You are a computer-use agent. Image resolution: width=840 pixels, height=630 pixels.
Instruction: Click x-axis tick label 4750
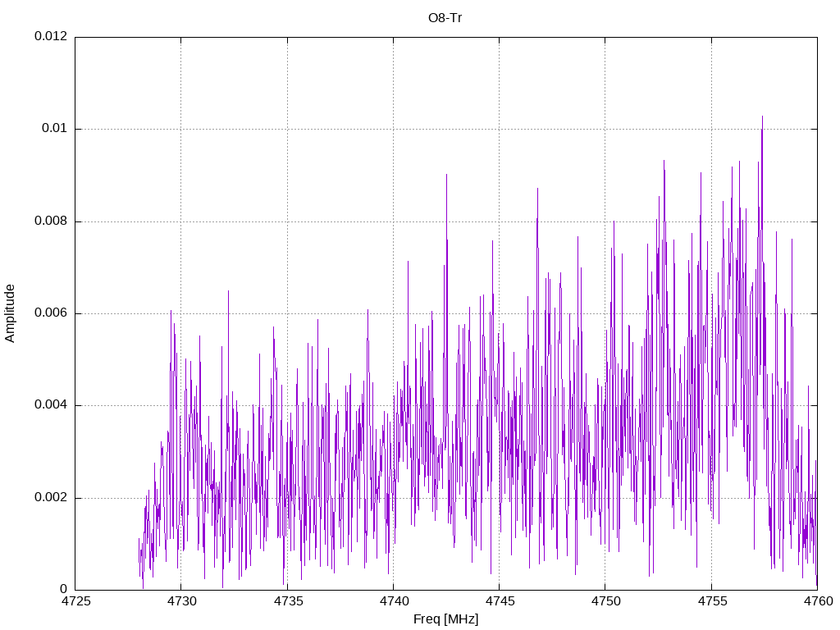click(606, 601)
